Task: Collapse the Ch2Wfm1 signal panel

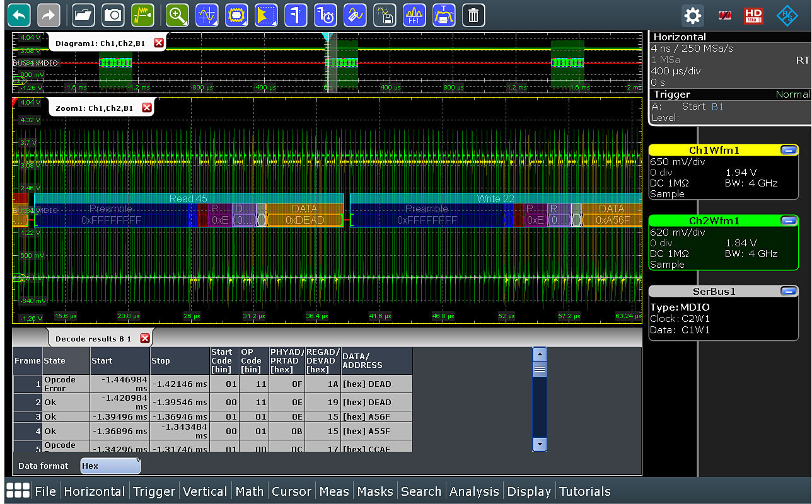Action: click(x=787, y=220)
